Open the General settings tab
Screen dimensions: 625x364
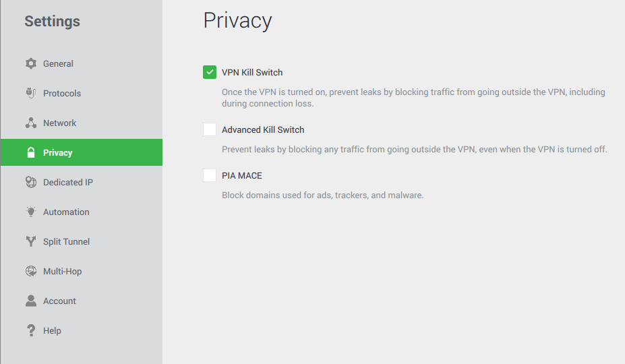[x=58, y=64]
